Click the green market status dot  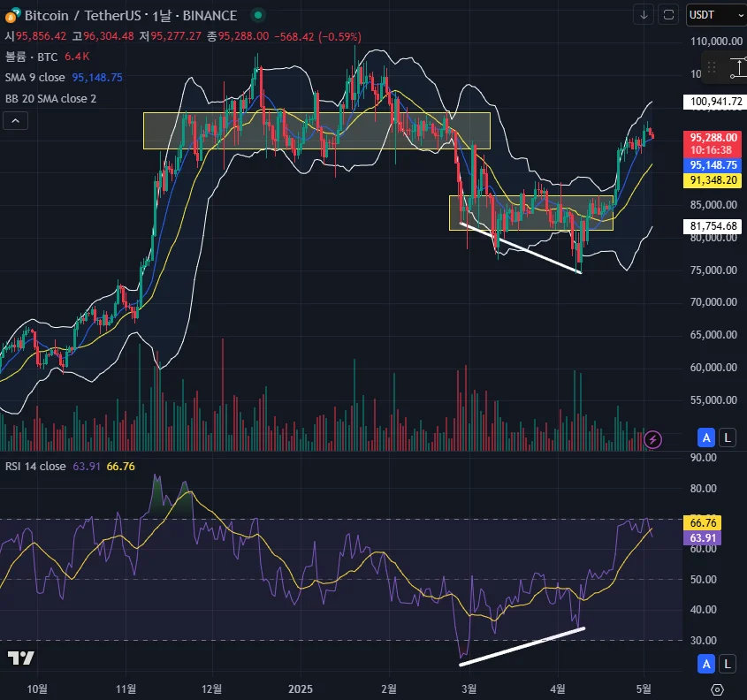coord(258,15)
